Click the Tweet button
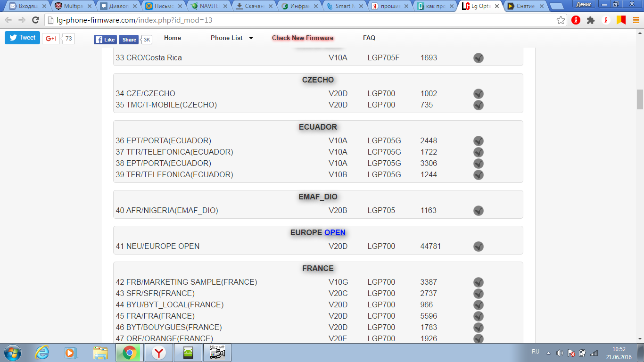Image resolution: width=644 pixels, height=362 pixels. (22, 38)
